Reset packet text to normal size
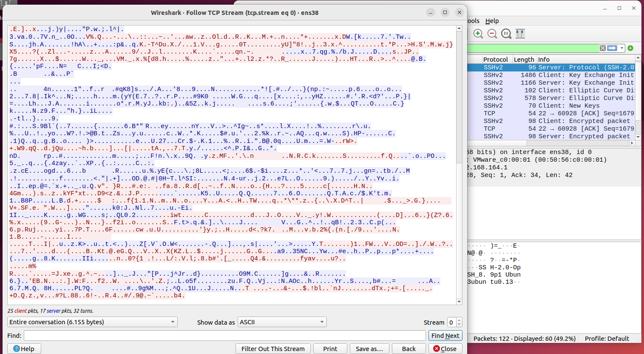The height and width of the screenshot is (354, 644). [506, 34]
